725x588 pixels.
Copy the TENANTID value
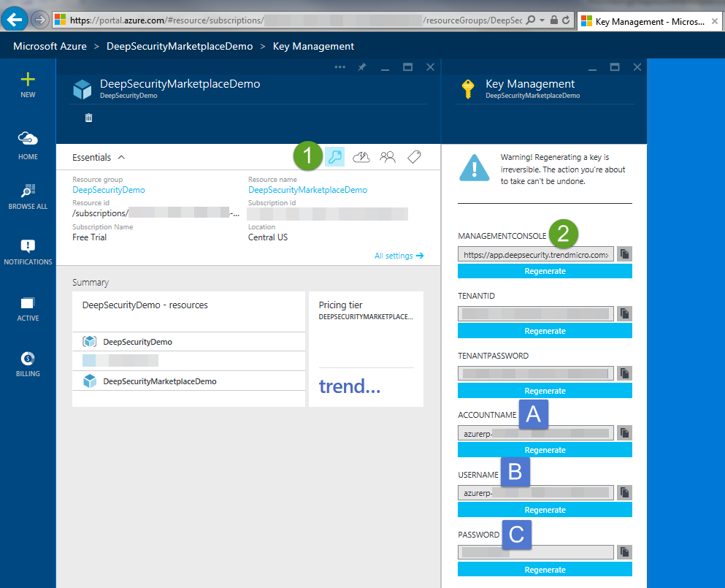click(624, 313)
